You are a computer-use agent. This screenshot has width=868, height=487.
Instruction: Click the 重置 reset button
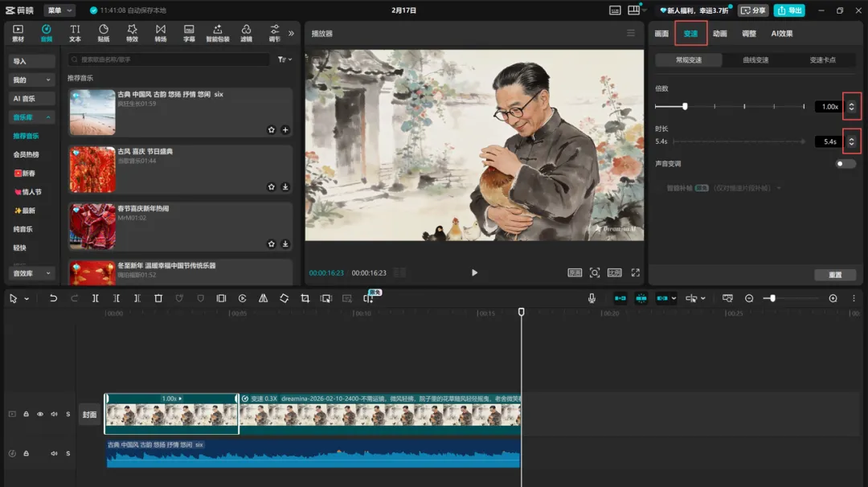pyautogui.click(x=835, y=275)
